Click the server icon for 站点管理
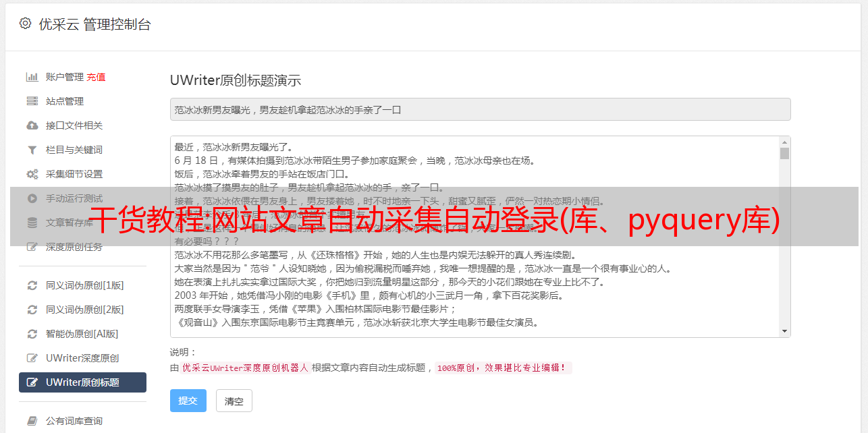 [32, 101]
